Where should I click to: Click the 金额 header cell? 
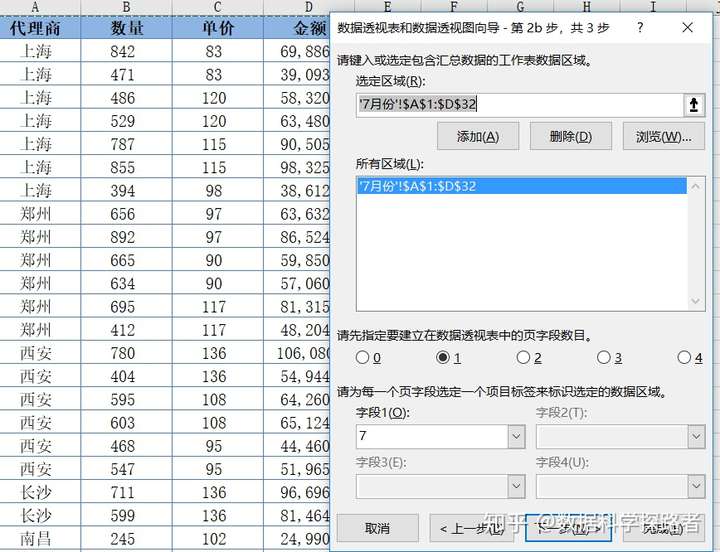(x=297, y=28)
